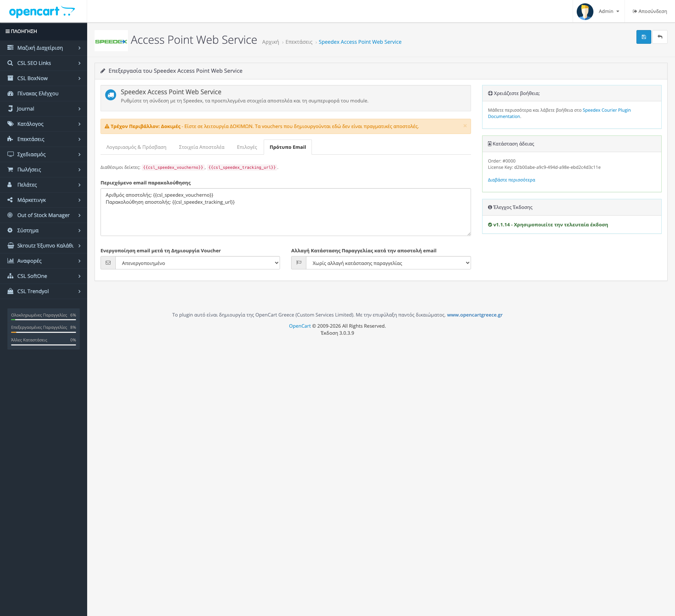675x616 pixels.
Task: Click the Admin user avatar image
Action: point(585,12)
